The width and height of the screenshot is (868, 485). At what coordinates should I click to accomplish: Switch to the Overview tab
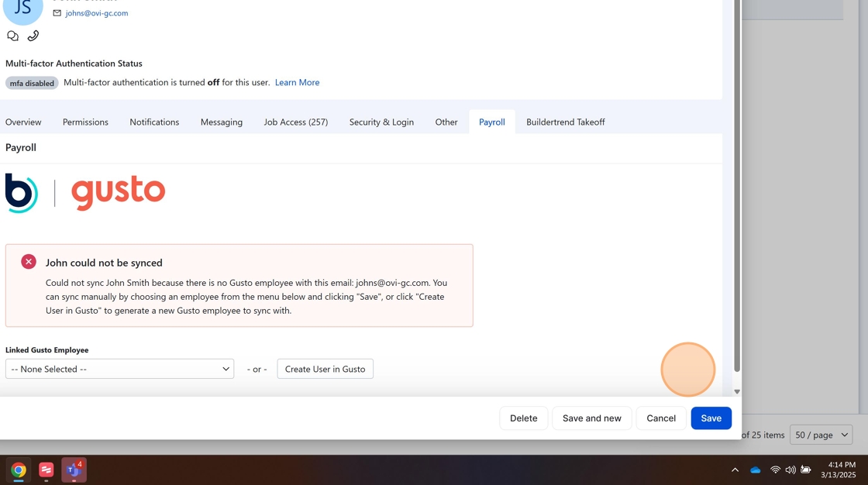coord(23,122)
